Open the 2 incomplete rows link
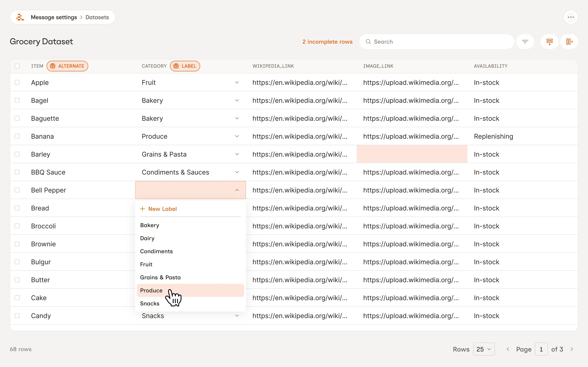This screenshot has height=367, width=588. tap(327, 42)
